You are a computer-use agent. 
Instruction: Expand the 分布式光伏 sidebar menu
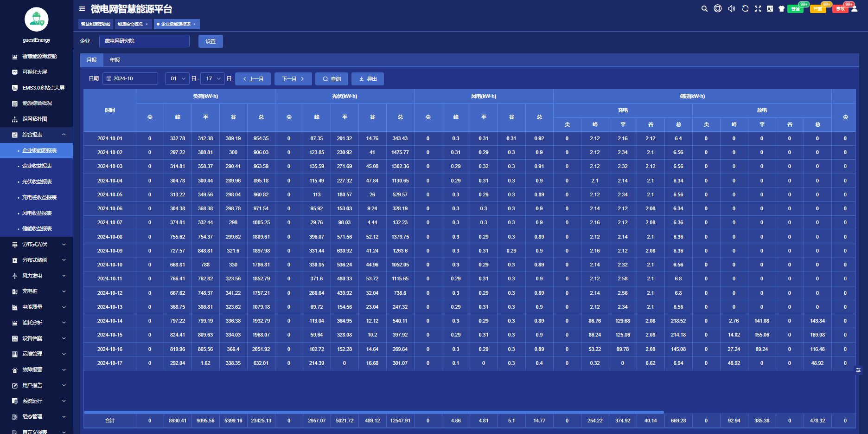pos(37,245)
